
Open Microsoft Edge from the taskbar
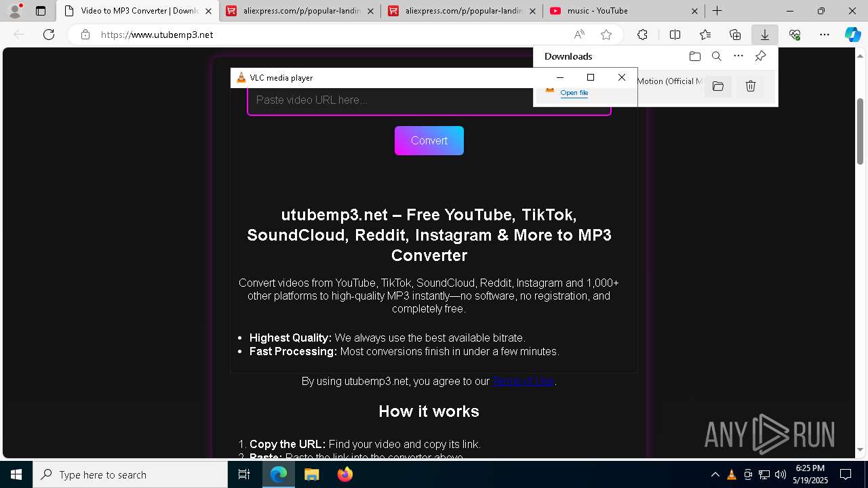pos(279,474)
